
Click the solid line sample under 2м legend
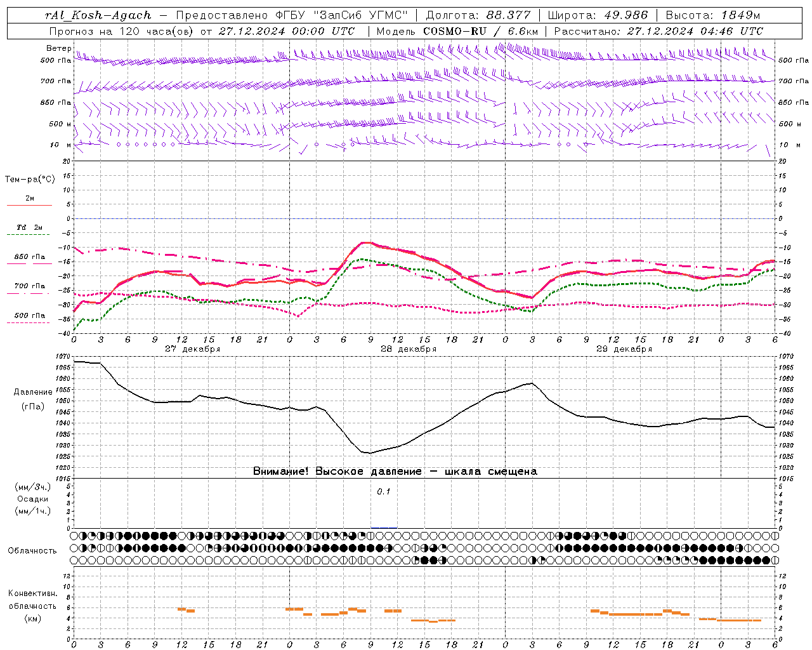(29, 206)
